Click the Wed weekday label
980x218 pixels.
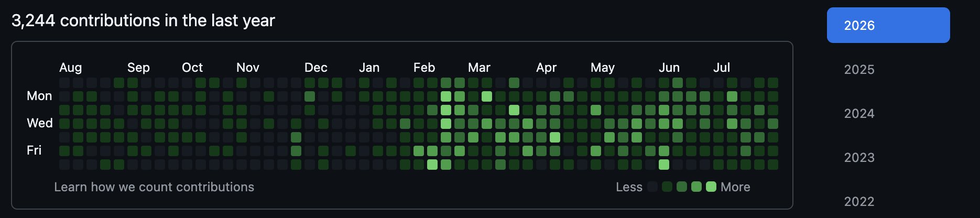pos(40,123)
